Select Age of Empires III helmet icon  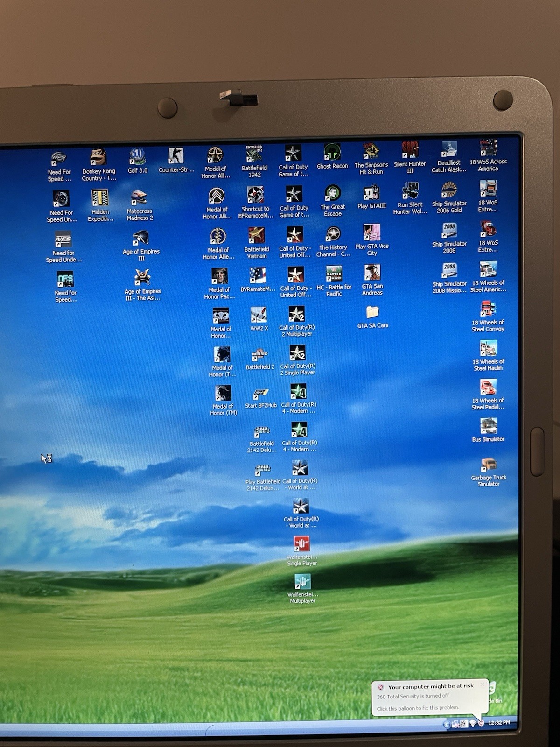141,246
